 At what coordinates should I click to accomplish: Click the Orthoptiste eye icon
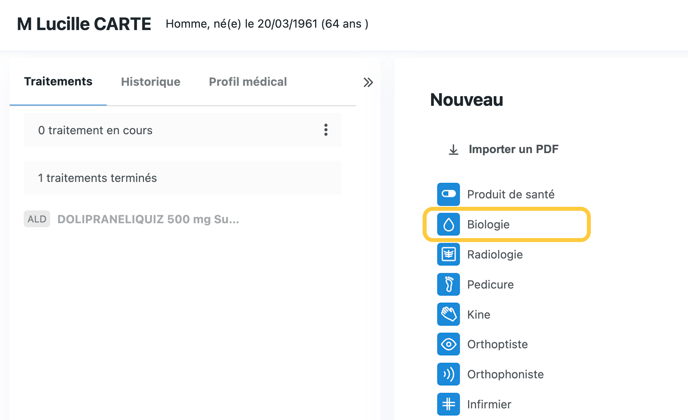click(448, 344)
